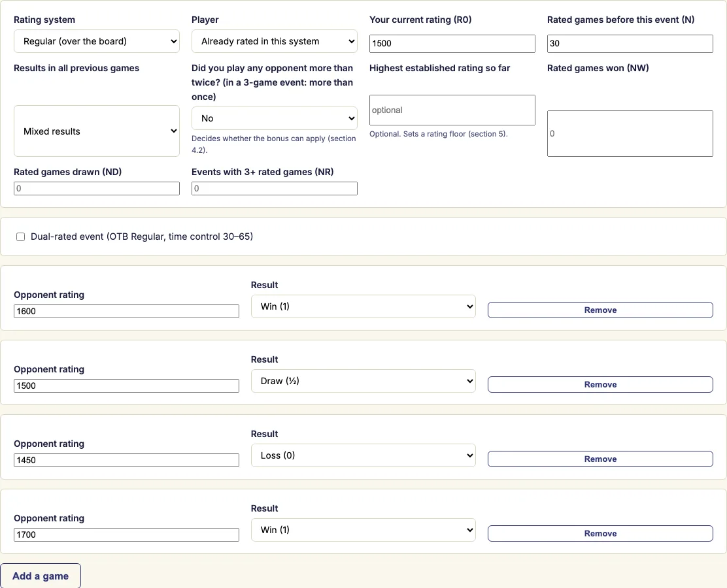The image size is (727, 588).
Task: Click the Your current rating (R0) field
Action: click(x=452, y=44)
